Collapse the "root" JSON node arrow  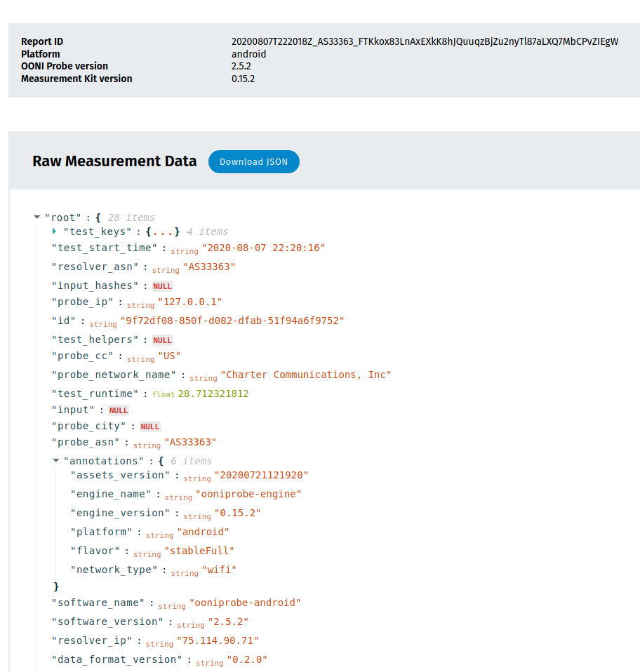[x=37, y=217]
